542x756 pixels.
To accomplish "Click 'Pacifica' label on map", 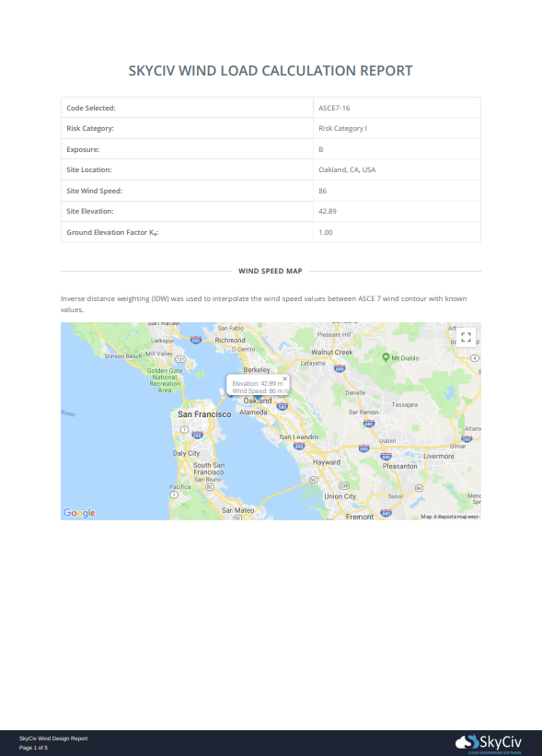I will [180, 487].
